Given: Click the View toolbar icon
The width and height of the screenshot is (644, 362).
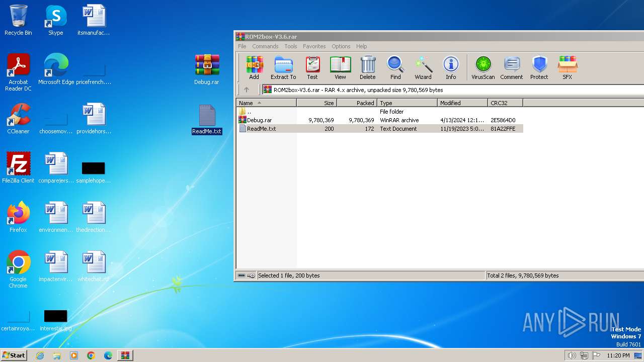Looking at the screenshot, I should tap(340, 67).
